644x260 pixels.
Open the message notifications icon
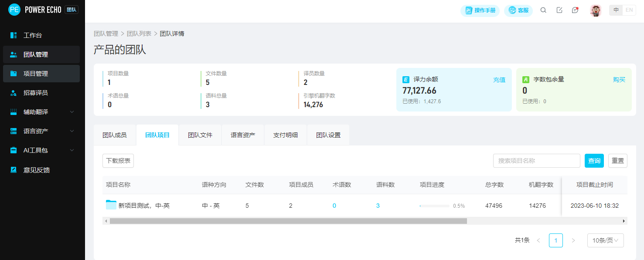(575, 10)
